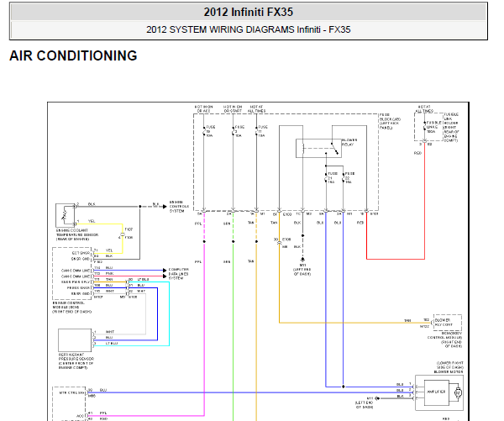Click the 'YEL' wire label at ECM pin 71
504x421 pixels.
109,250
